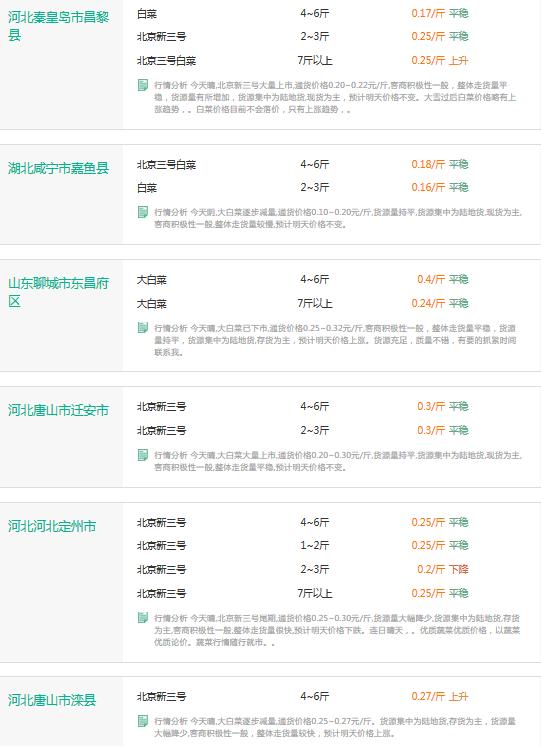Viewport: 541px width, 746px height.
Task: Click the 0.17/斤 price for 白菜
Action: (x=428, y=13)
